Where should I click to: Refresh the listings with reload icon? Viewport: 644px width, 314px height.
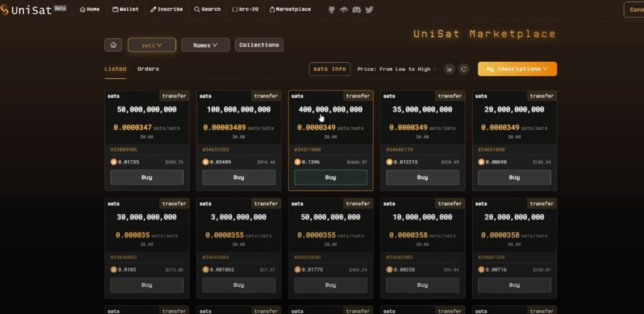coord(464,69)
